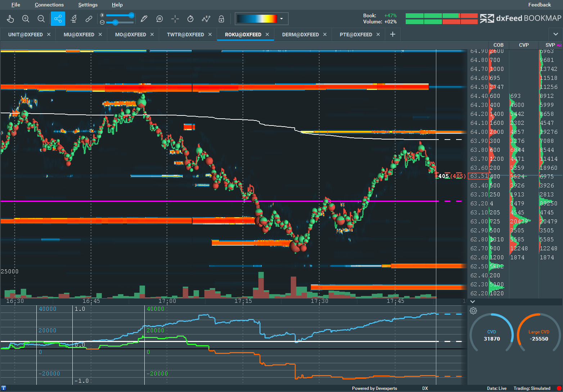Click the SVP column header
The width and height of the screenshot is (563, 392).
coord(550,45)
